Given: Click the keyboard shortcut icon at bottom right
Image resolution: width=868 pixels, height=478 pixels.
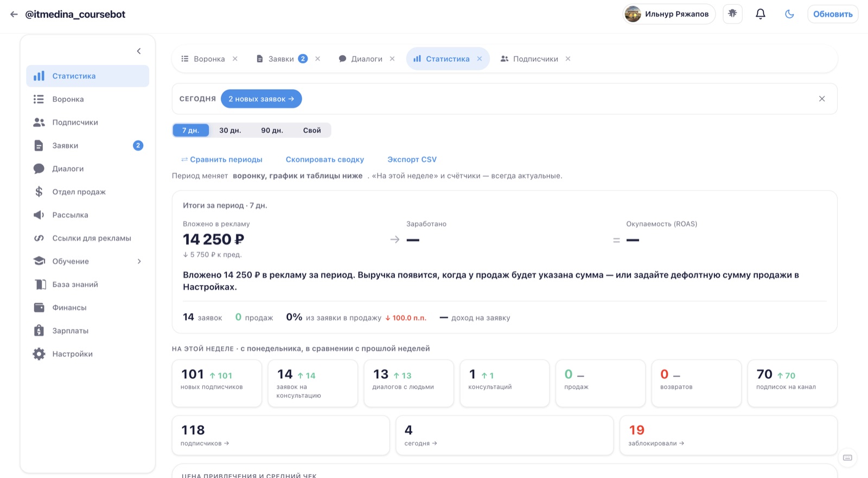Looking at the screenshot, I should pyautogui.click(x=847, y=458).
